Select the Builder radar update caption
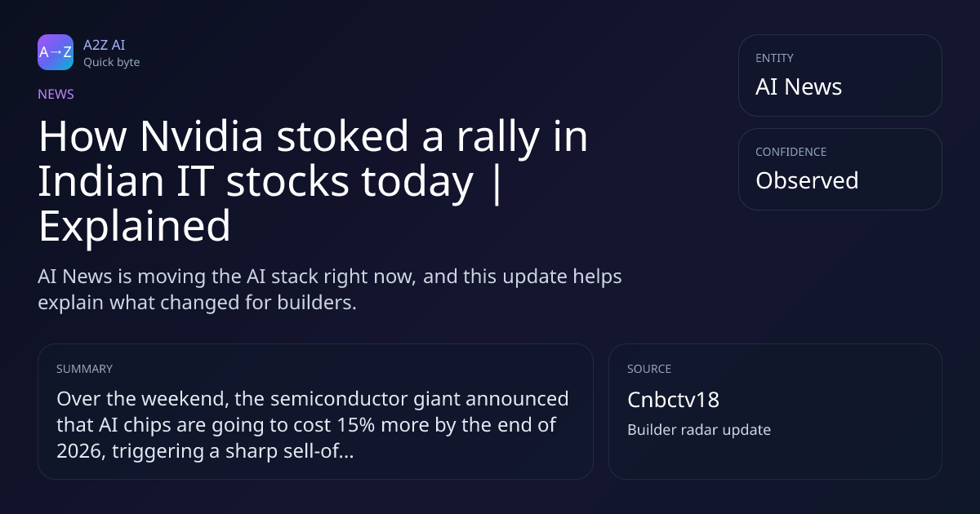This screenshot has width=980, height=514. point(699,430)
